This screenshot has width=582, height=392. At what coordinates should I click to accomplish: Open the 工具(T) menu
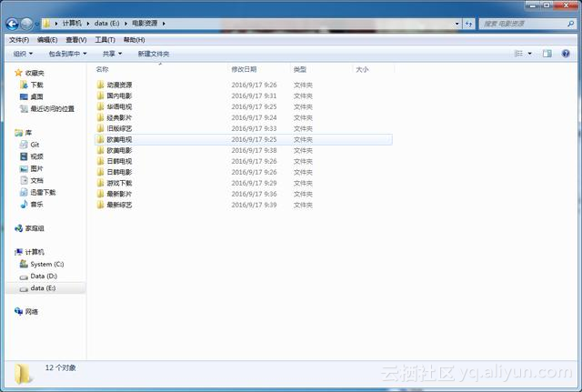click(x=105, y=40)
